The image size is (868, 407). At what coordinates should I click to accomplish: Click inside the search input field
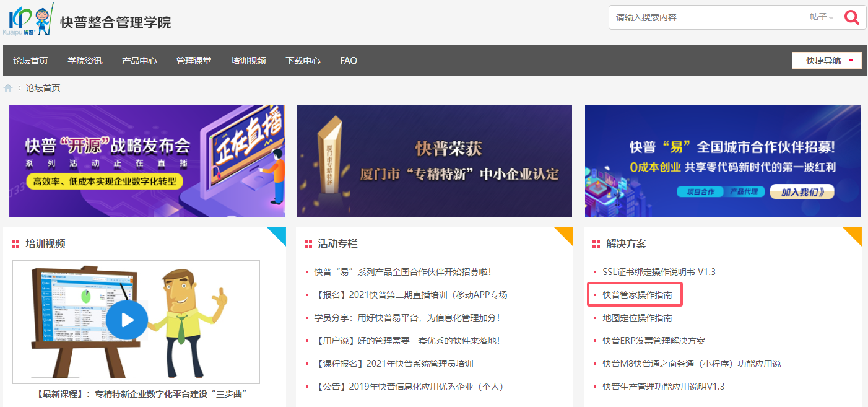(x=706, y=17)
